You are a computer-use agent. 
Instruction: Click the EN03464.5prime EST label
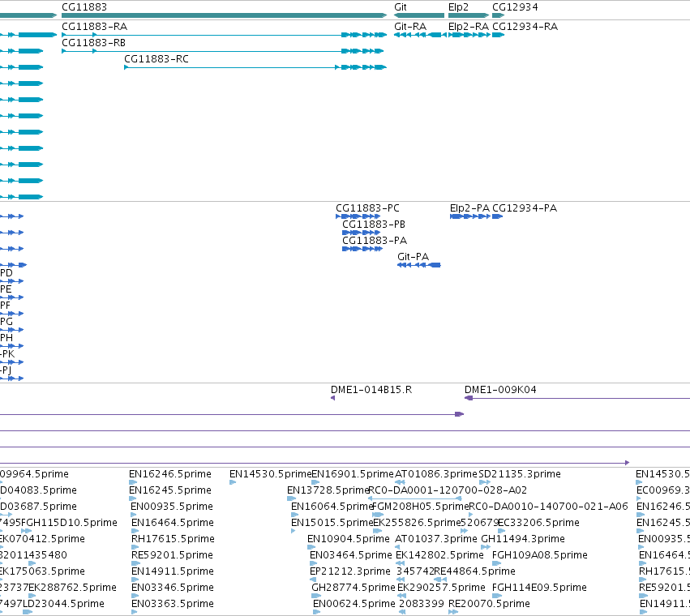coord(351,555)
